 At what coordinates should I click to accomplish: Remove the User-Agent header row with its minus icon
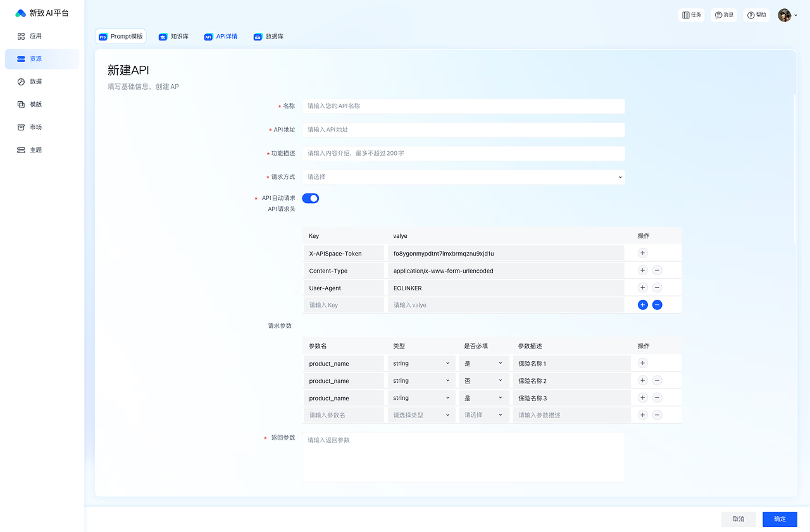657,288
